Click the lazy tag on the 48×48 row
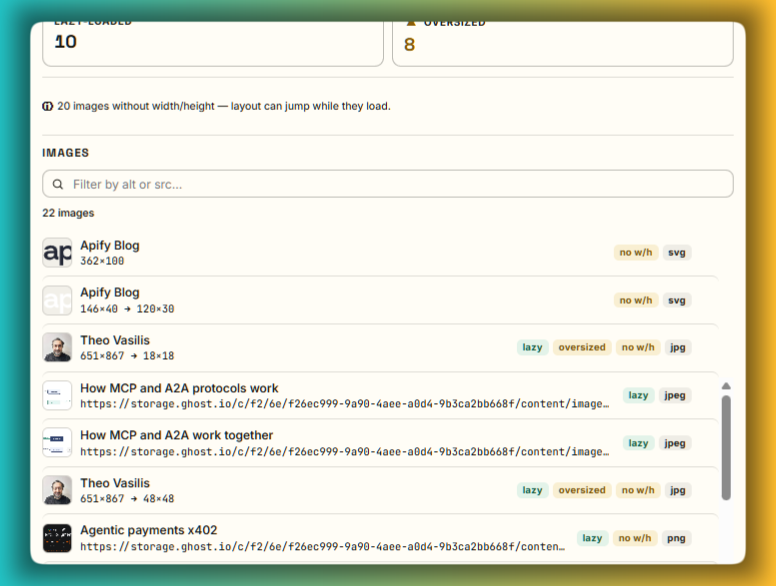Image resolution: width=776 pixels, height=586 pixels. [x=533, y=490]
